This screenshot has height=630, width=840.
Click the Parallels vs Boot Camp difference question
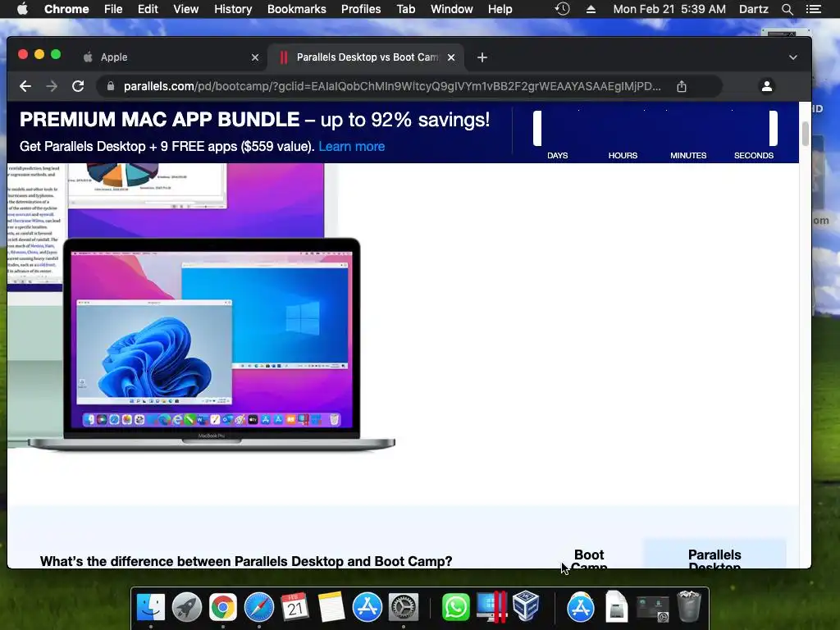246,561
